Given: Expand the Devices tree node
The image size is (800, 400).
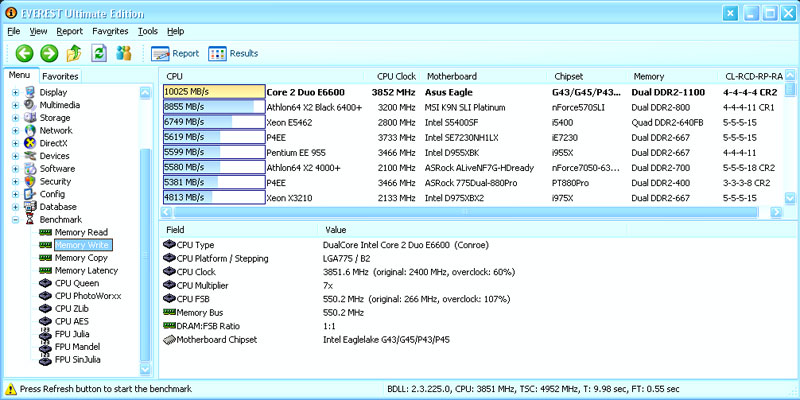Looking at the screenshot, I should coord(15,156).
